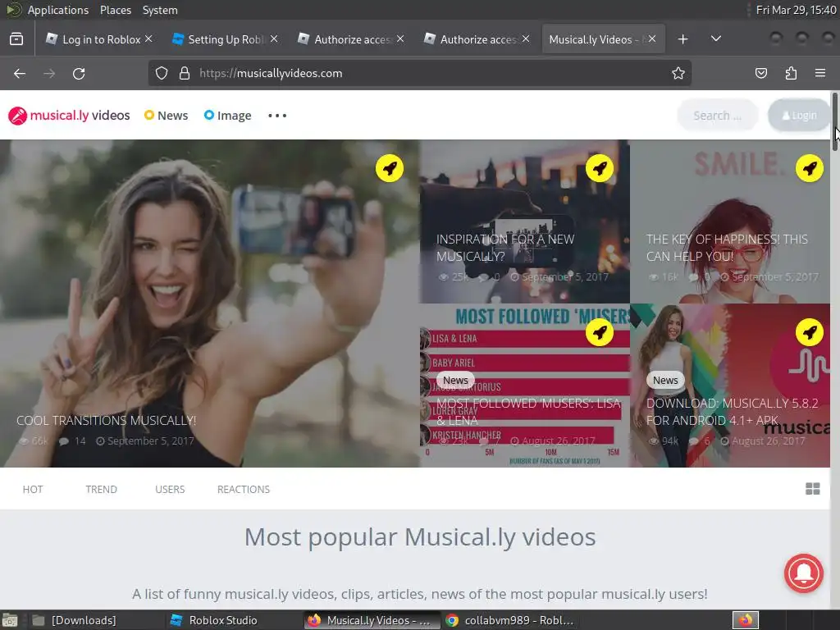The width and height of the screenshot is (840, 630).
Task: Click the Firefox back arrow button
Action: [20, 73]
